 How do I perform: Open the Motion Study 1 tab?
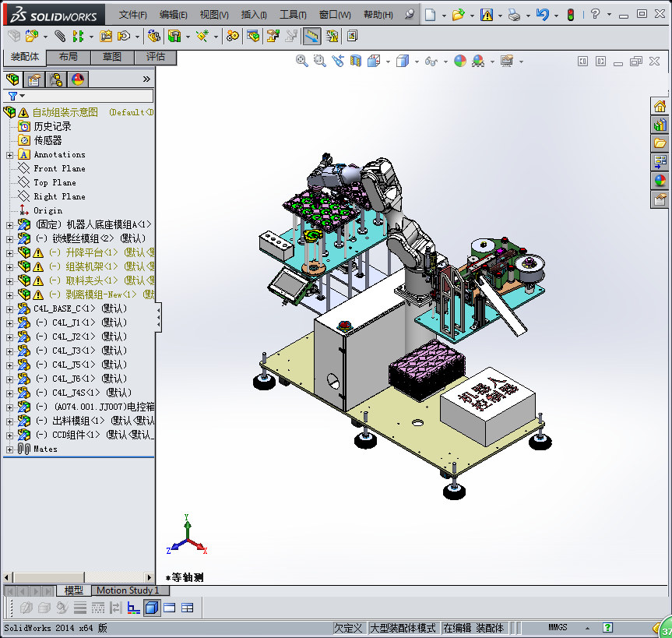(130, 590)
